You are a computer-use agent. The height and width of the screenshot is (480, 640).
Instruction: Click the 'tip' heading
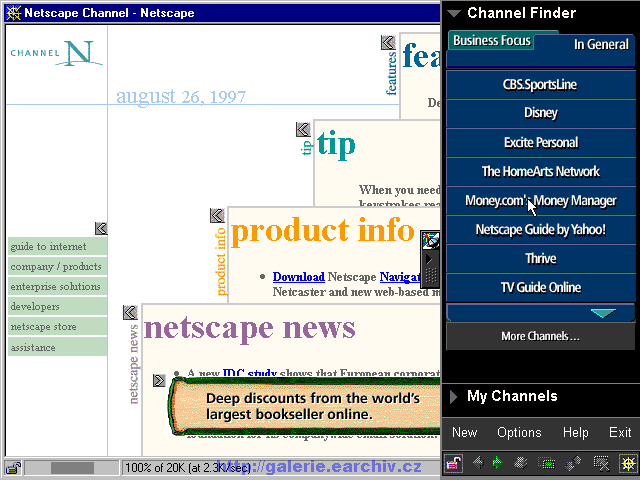(x=336, y=144)
